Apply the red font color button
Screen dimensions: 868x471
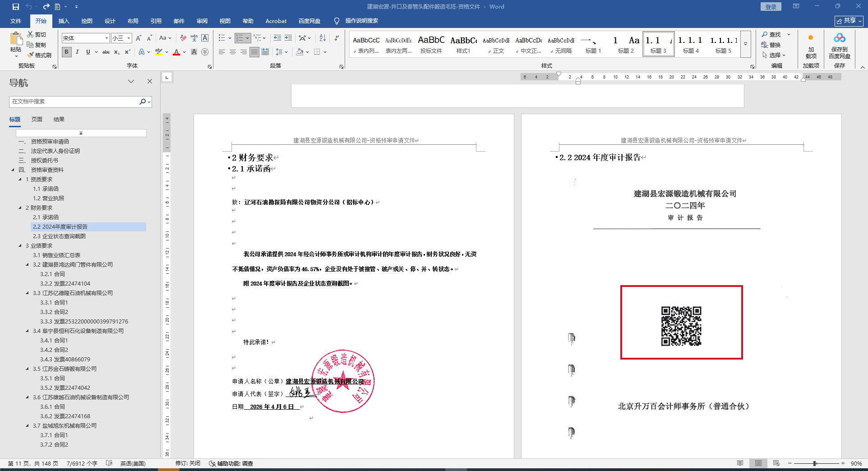click(x=176, y=52)
